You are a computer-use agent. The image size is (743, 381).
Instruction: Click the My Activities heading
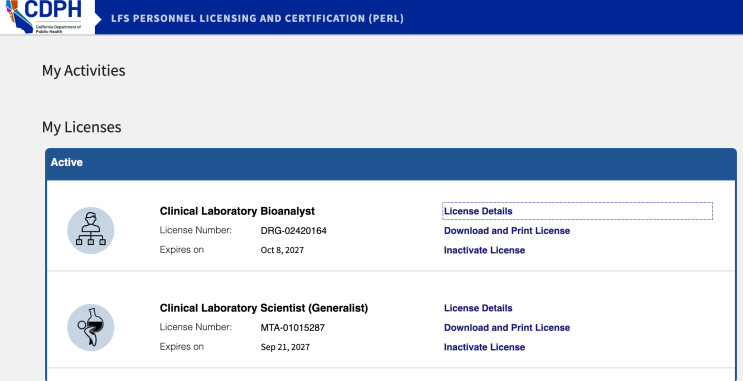[x=83, y=71]
